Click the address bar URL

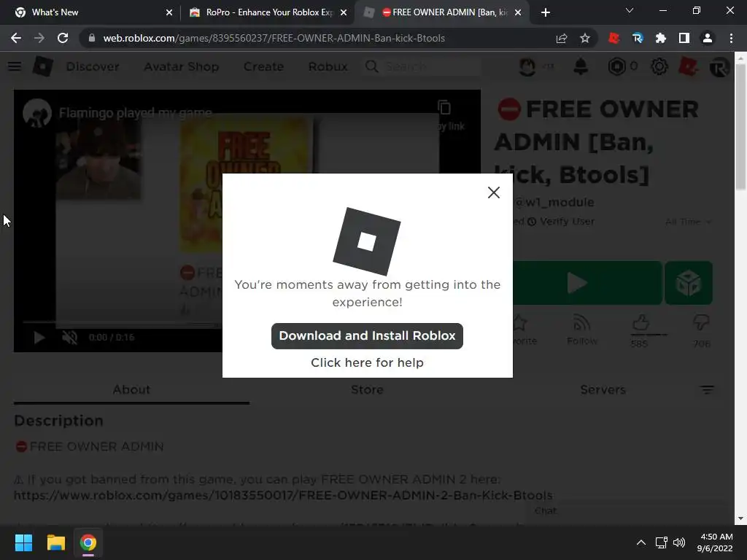274,38
